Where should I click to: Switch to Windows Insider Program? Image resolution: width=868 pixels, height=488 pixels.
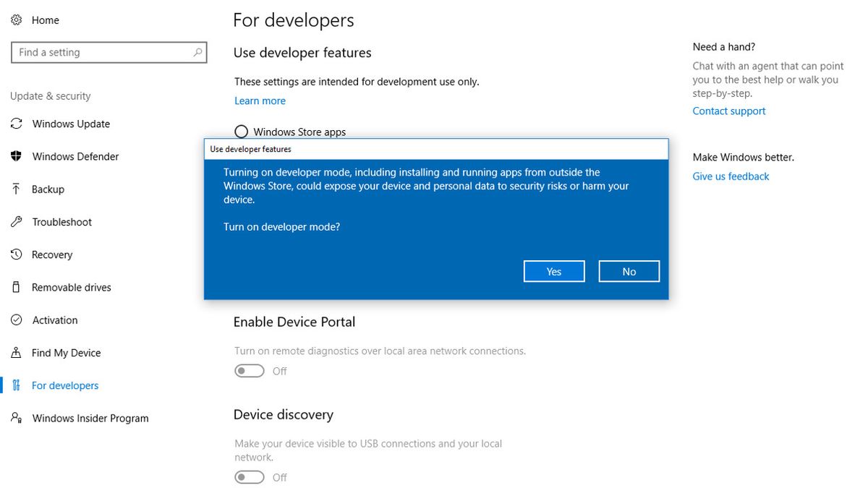[90, 418]
